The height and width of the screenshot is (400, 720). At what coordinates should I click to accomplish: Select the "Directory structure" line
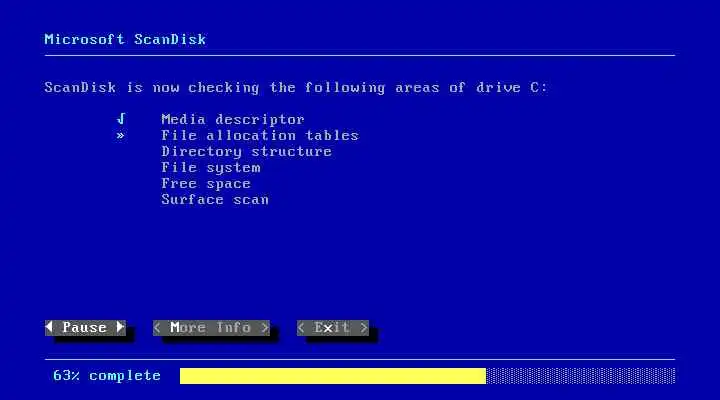pos(247,152)
